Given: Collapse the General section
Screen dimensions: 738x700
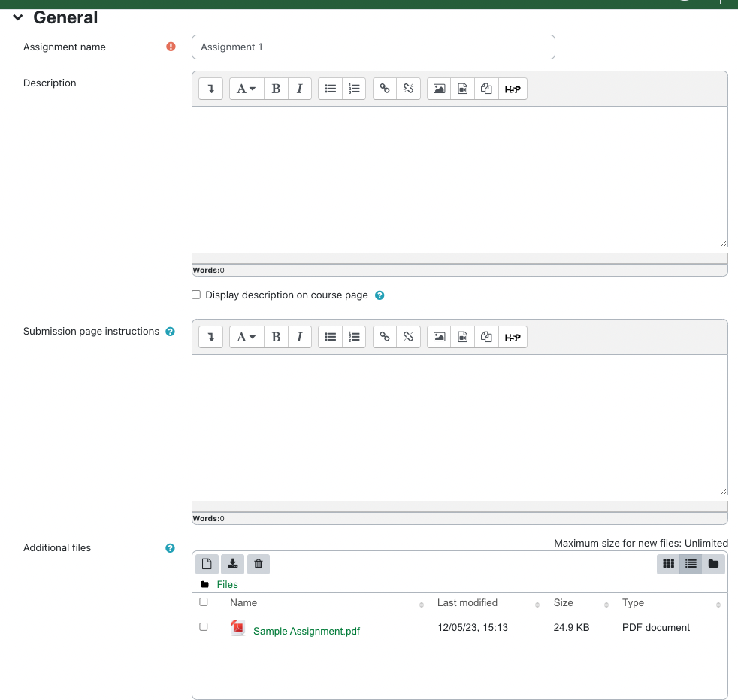Looking at the screenshot, I should tap(18, 17).
